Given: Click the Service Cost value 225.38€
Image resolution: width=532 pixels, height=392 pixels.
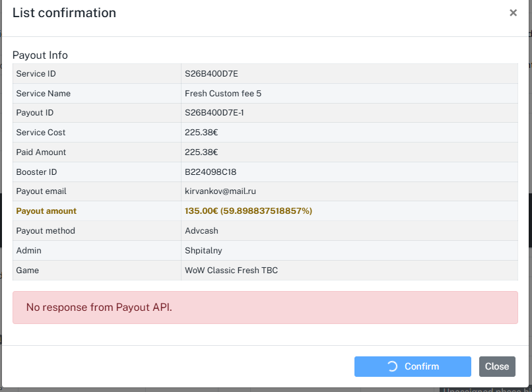Looking at the screenshot, I should (201, 132).
